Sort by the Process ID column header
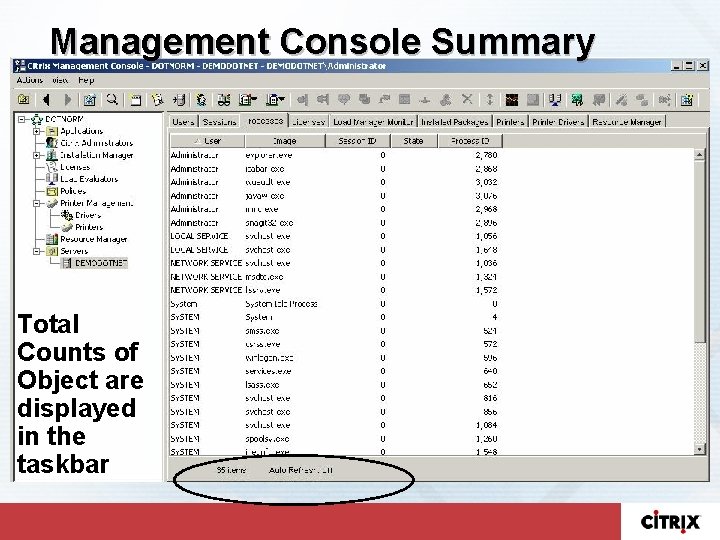 470,141
